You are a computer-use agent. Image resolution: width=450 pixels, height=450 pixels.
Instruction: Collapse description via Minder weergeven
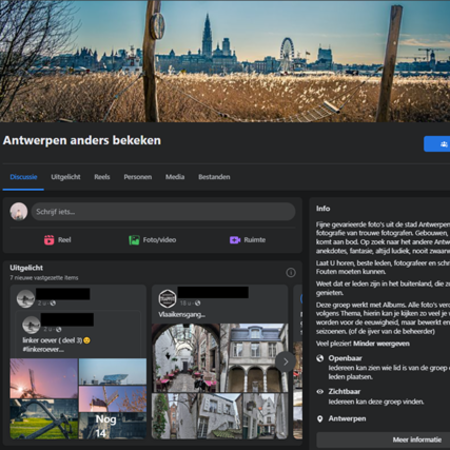point(381,344)
